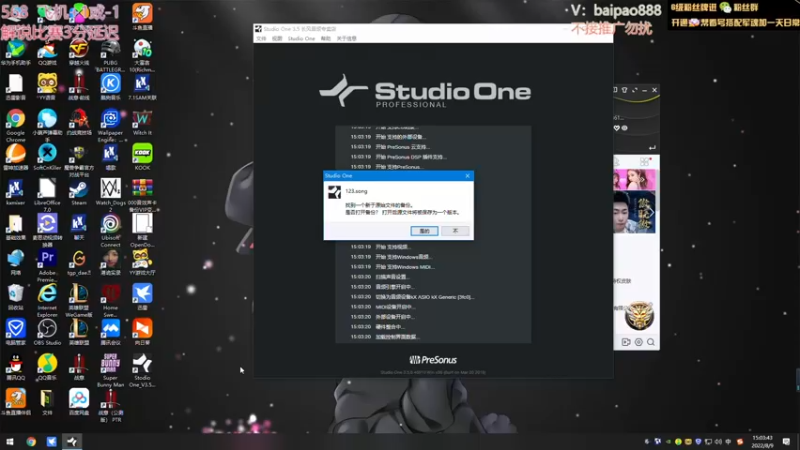
Task: Open Witch It desktop shortcut
Action: (142, 122)
